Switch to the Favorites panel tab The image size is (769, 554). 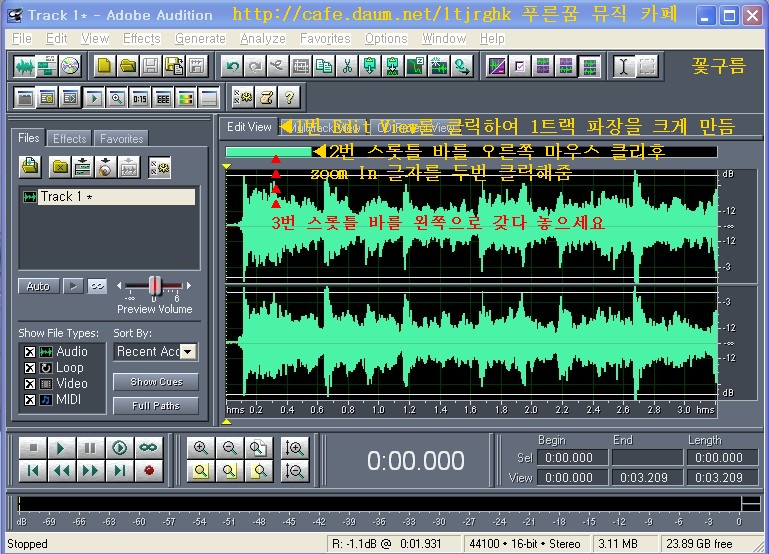(x=122, y=139)
